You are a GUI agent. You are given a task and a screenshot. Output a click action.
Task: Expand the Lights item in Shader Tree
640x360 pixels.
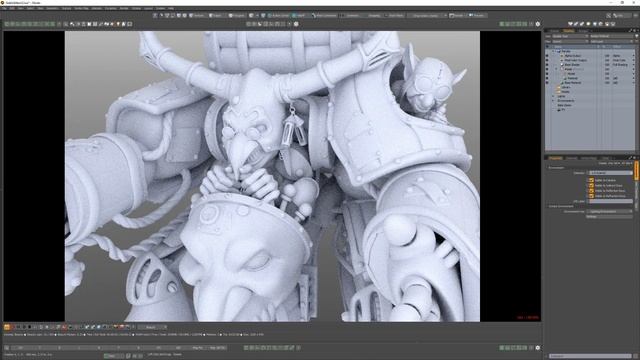tap(553, 96)
